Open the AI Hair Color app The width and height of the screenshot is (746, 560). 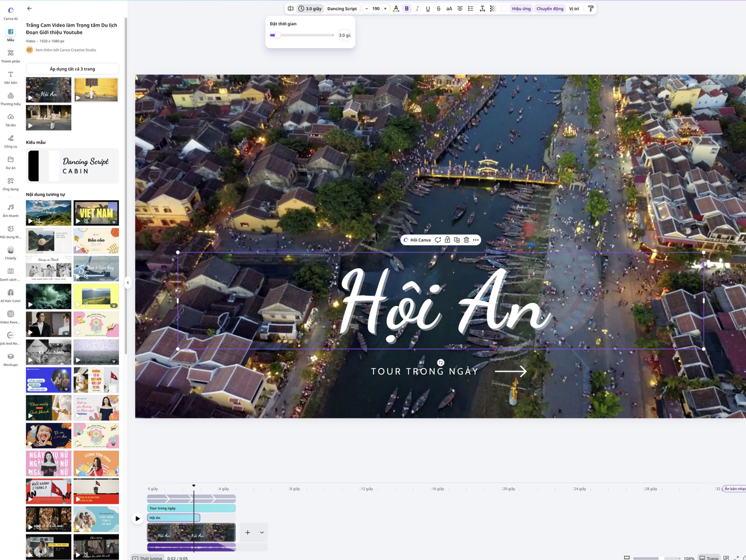[11, 295]
